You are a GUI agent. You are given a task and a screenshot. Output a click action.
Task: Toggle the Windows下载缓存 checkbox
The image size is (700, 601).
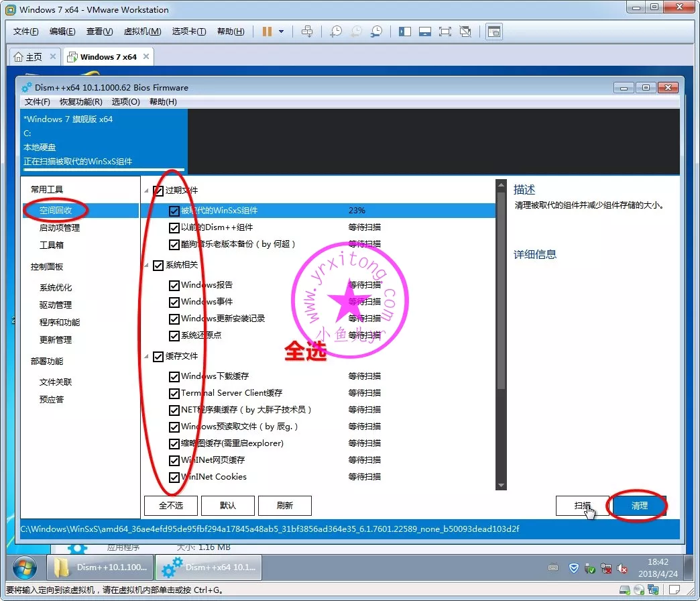point(174,377)
